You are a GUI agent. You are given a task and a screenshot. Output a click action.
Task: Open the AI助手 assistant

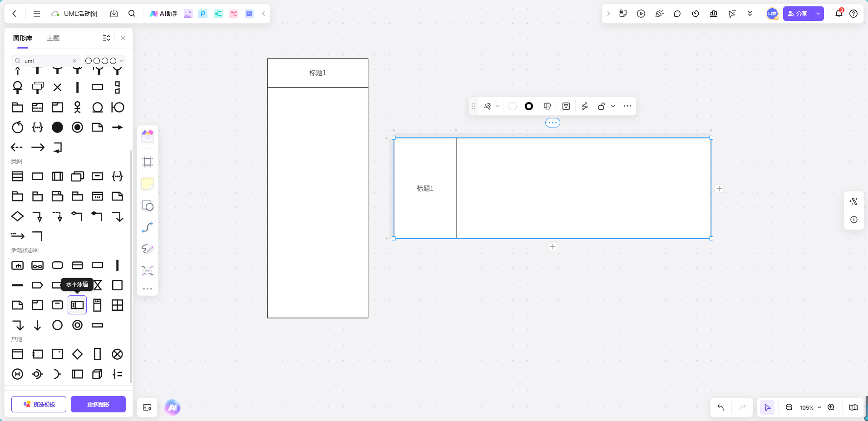pyautogui.click(x=163, y=14)
